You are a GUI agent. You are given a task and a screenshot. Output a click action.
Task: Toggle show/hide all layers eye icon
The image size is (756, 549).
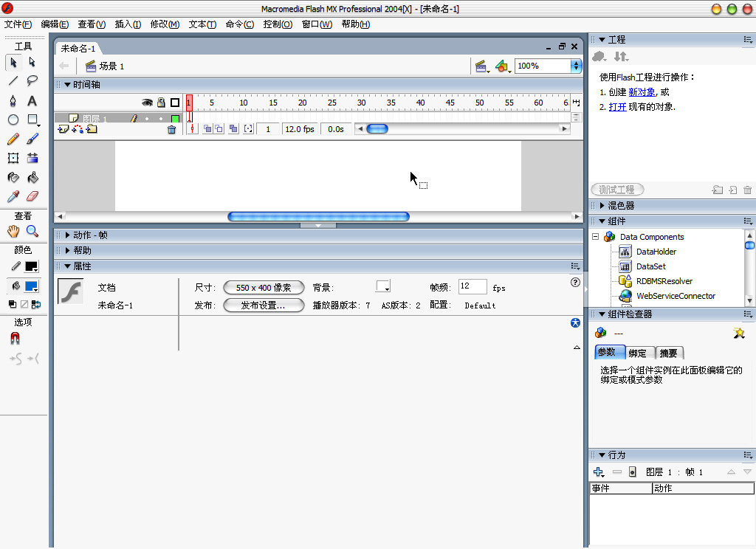coord(147,102)
